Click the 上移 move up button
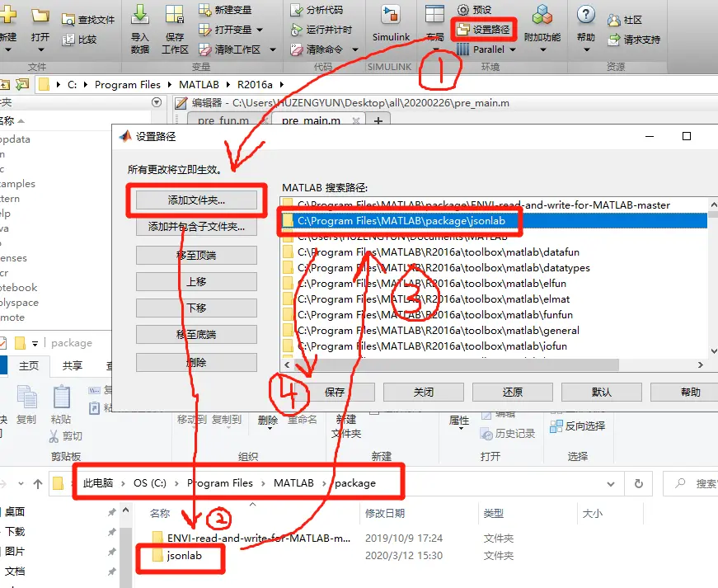This screenshot has width=718, height=588. point(196,281)
